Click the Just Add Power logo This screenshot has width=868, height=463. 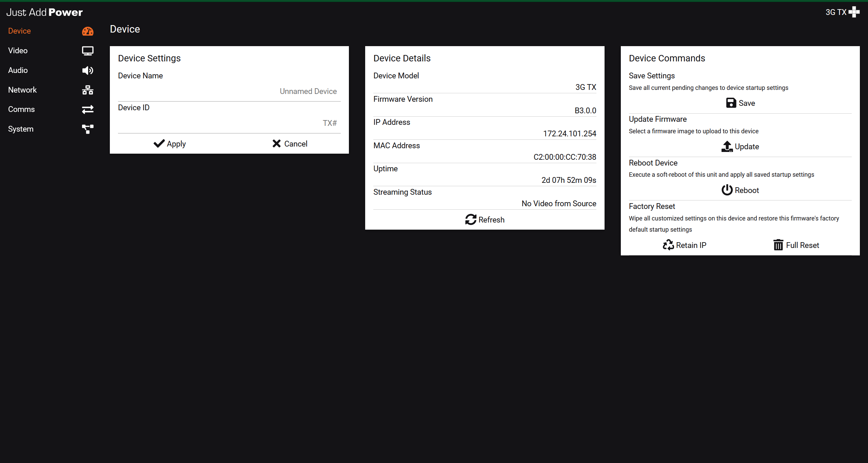point(44,12)
